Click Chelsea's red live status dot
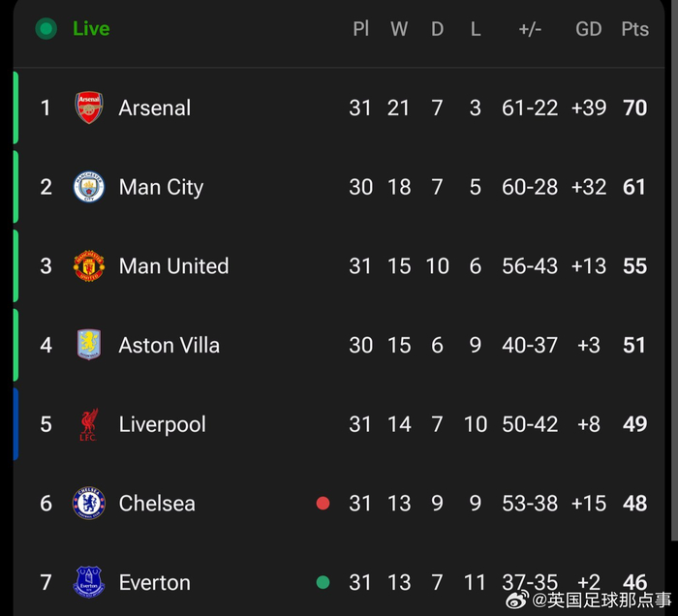The height and width of the screenshot is (616, 678). pos(323,504)
